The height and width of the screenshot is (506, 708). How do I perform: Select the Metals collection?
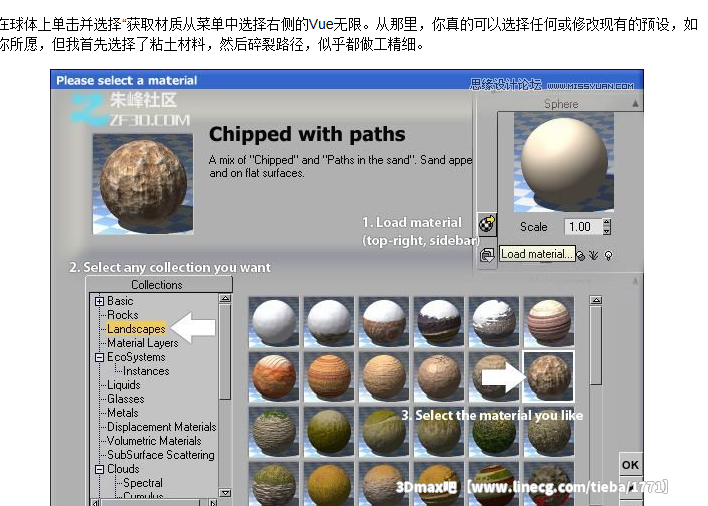122,413
